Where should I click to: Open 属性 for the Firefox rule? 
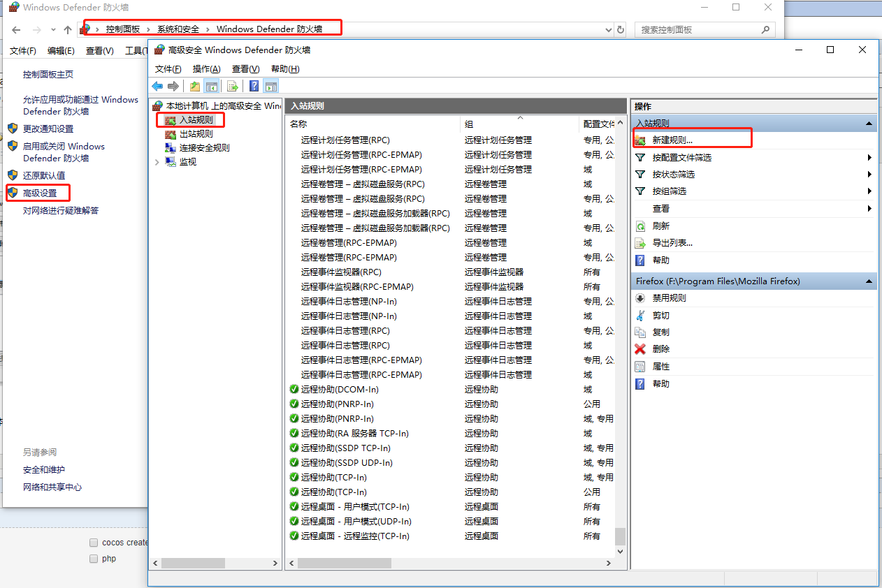tap(660, 367)
